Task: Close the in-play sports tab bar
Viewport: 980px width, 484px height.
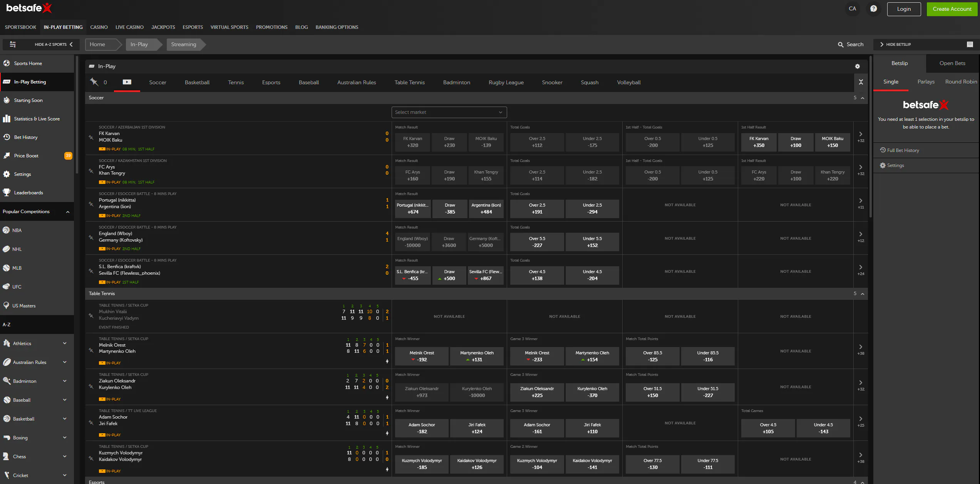Action: point(861,82)
